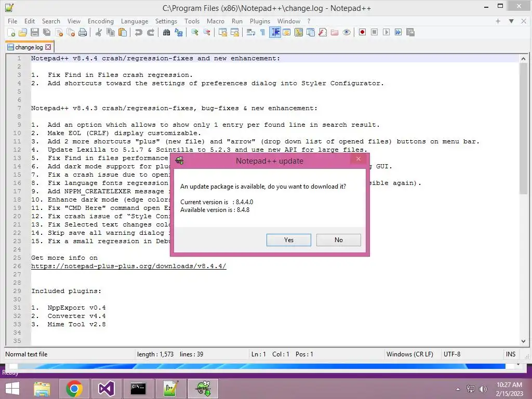Click the Open file toolbar icon
This screenshot has height=399, width=532.
click(23, 33)
